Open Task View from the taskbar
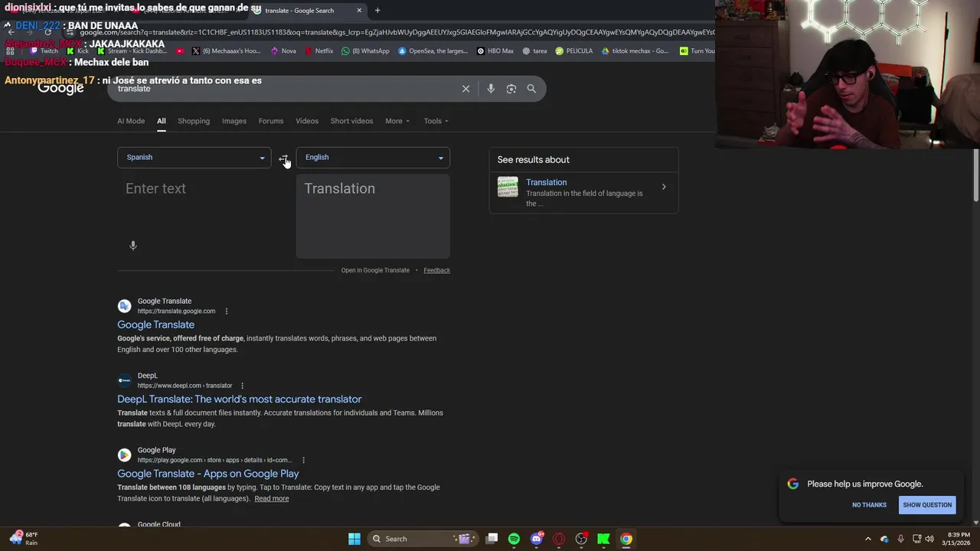Image resolution: width=980 pixels, height=551 pixels. point(492,539)
